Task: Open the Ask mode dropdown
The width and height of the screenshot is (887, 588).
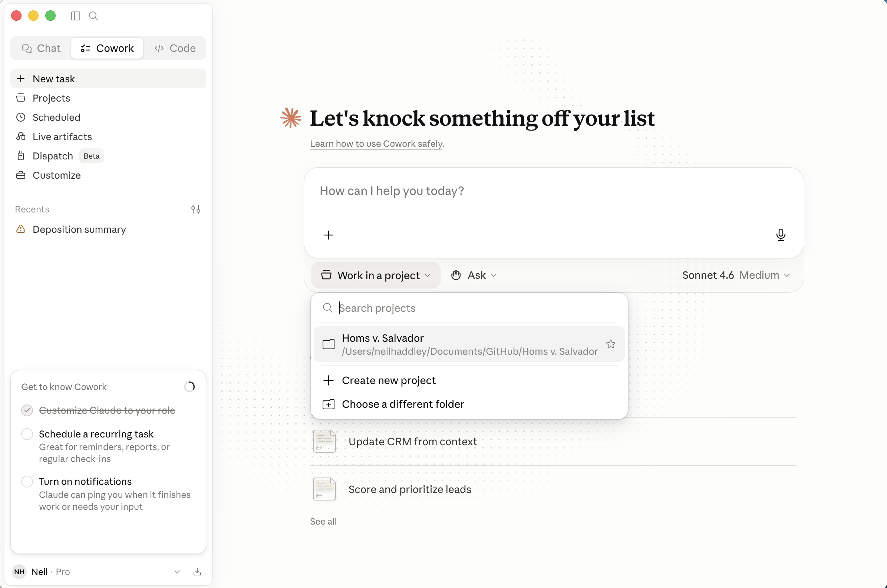Action: [x=474, y=275]
